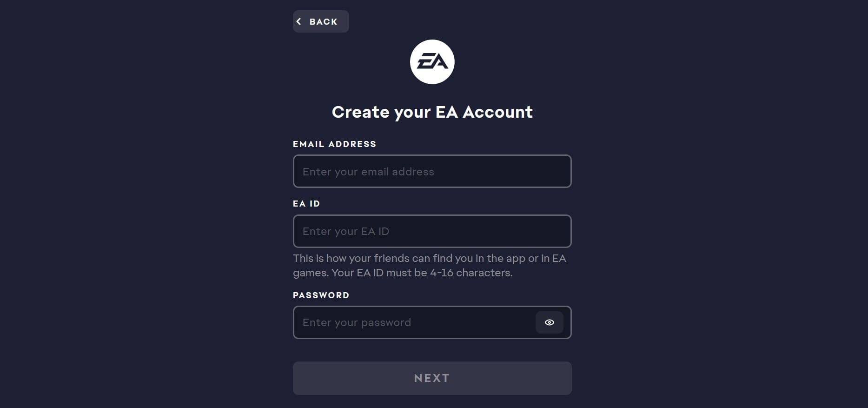Click the 'friends can find you' hint sentence
The image size is (868, 408).
429,258
